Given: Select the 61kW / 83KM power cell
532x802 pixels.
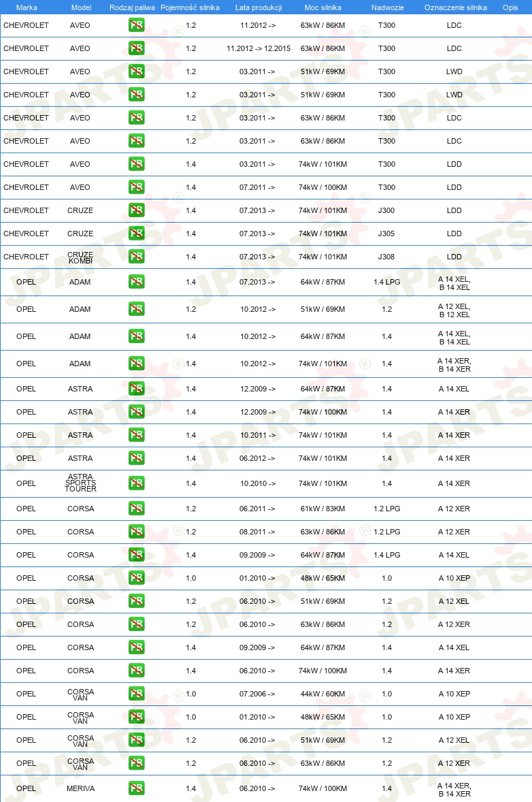Looking at the screenshot, I should click(322, 509).
